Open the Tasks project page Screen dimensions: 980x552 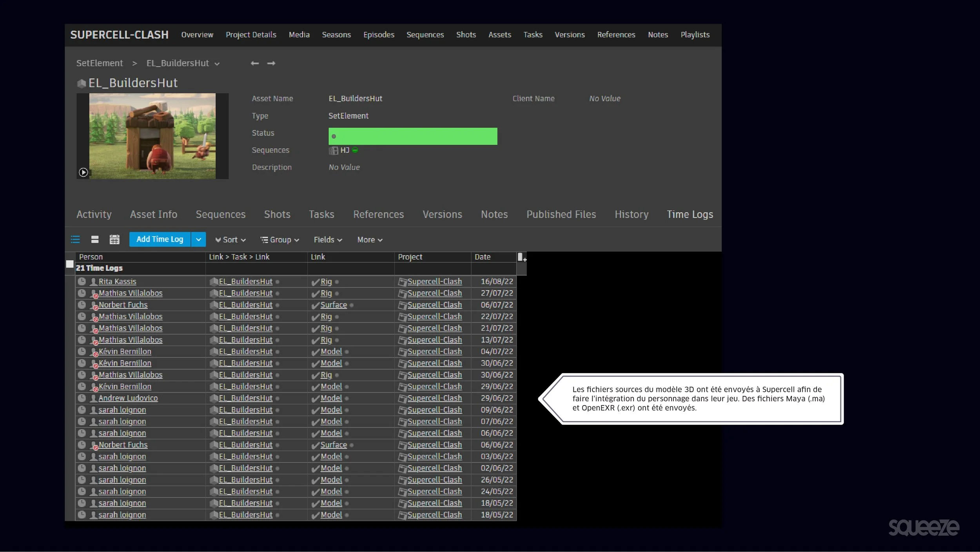click(533, 35)
